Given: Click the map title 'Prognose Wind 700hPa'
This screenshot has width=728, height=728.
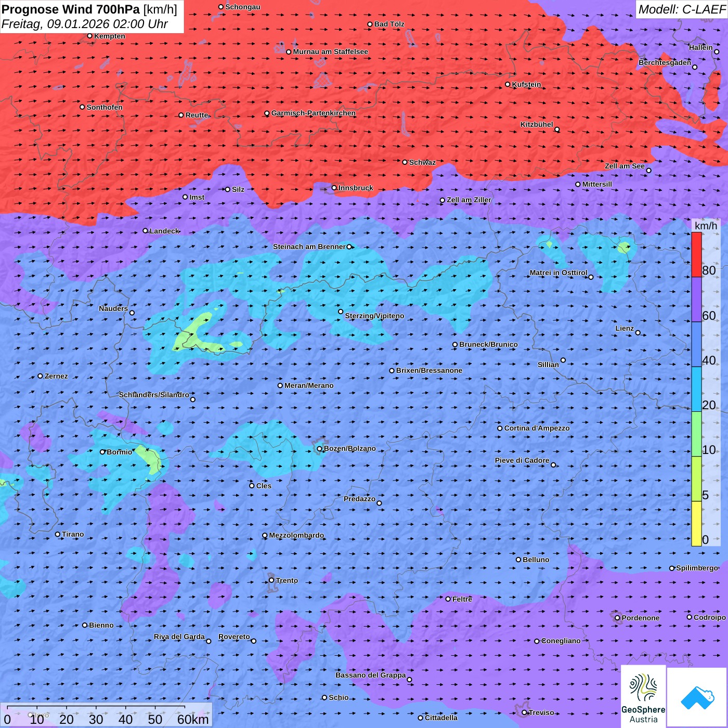Looking at the screenshot, I should pyautogui.click(x=71, y=9).
